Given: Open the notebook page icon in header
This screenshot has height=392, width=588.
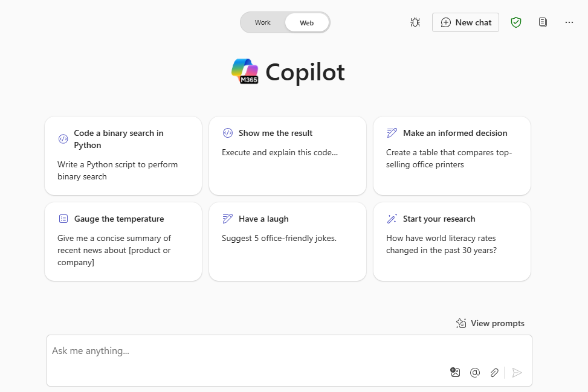Looking at the screenshot, I should point(543,22).
